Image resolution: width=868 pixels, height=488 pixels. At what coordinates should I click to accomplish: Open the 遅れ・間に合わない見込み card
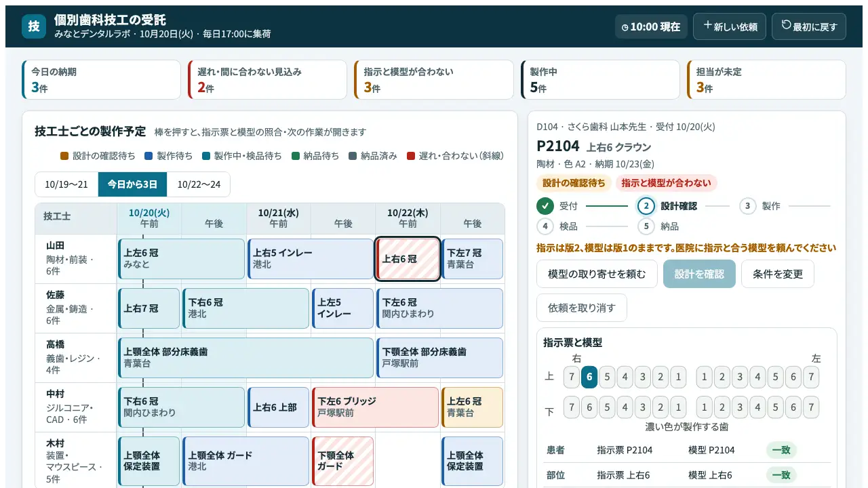click(268, 80)
